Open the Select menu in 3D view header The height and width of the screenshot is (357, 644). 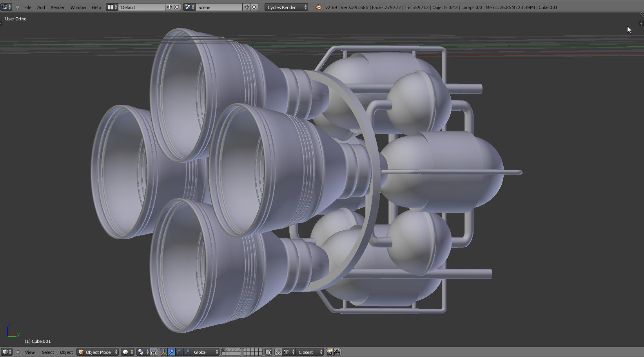pos(48,352)
